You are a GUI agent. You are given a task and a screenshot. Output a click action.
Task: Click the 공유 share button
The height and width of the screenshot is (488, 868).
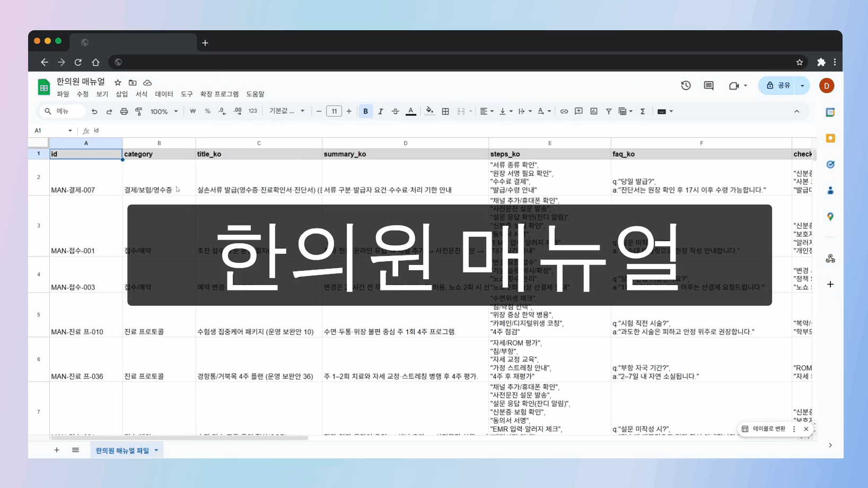click(x=778, y=85)
